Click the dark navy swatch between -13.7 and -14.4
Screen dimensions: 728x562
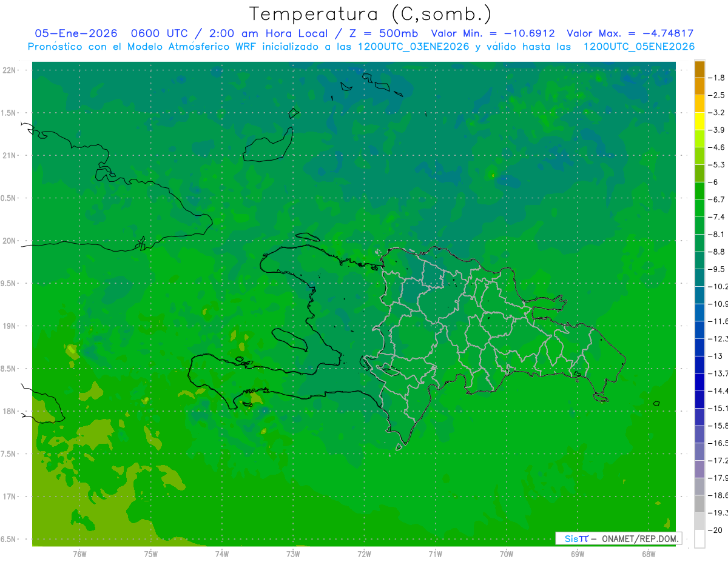(x=699, y=382)
